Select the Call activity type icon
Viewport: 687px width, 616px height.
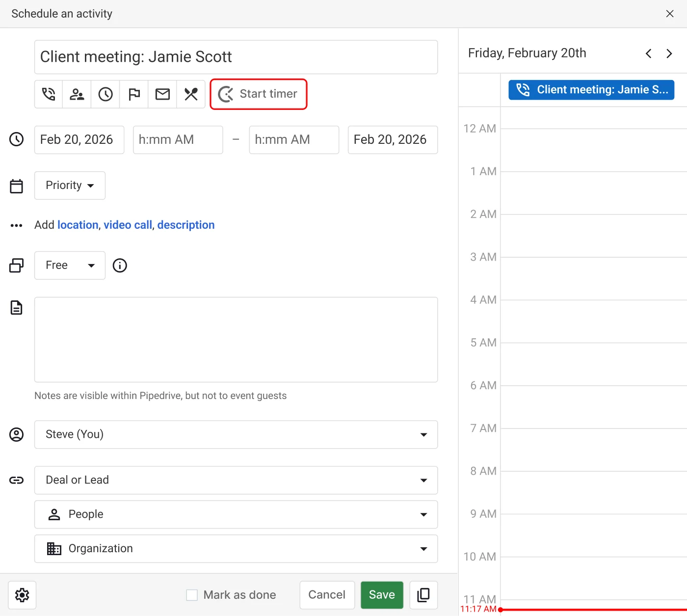(x=48, y=94)
